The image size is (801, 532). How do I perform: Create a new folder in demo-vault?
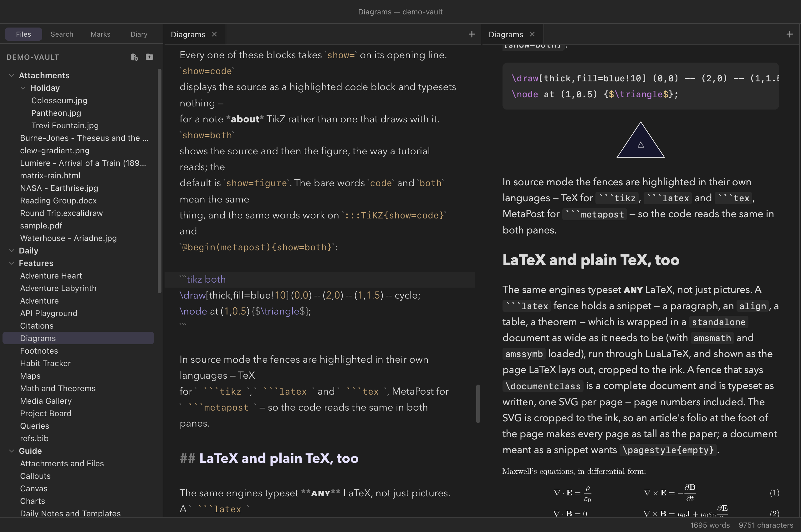click(150, 57)
